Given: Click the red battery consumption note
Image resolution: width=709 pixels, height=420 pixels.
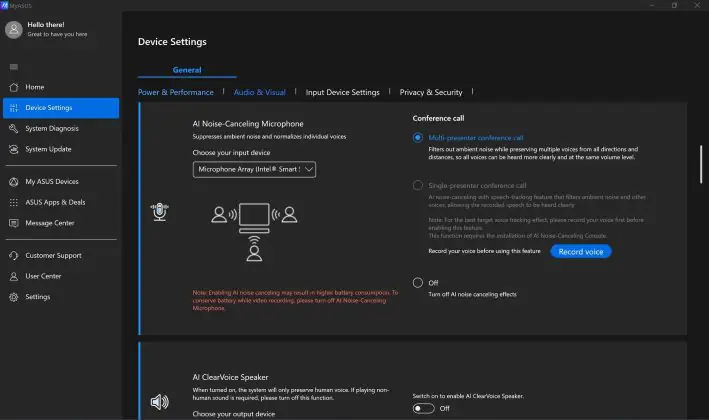Looking at the screenshot, I should coord(295,301).
